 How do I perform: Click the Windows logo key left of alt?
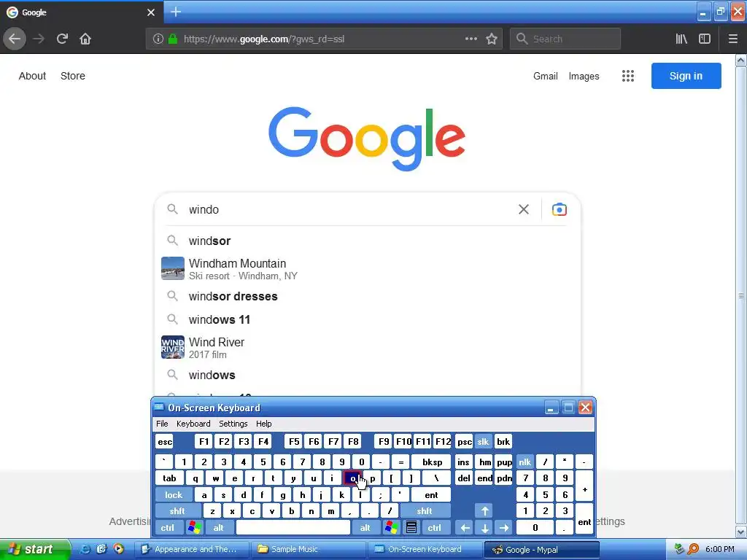(194, 528)
